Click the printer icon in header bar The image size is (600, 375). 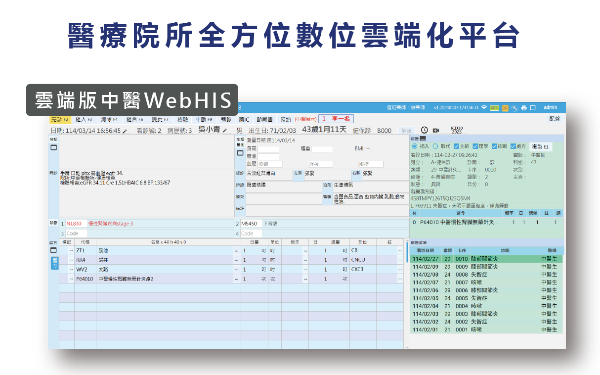[524, 108]
